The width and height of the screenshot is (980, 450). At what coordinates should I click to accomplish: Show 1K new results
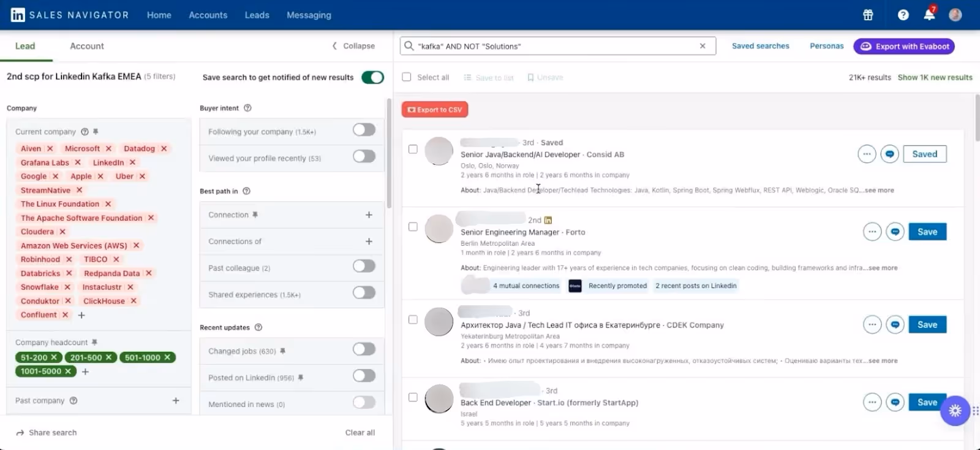935,77
